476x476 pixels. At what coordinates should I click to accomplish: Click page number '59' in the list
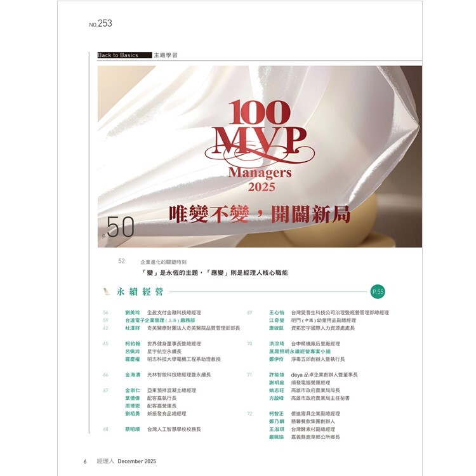point(105,321)
